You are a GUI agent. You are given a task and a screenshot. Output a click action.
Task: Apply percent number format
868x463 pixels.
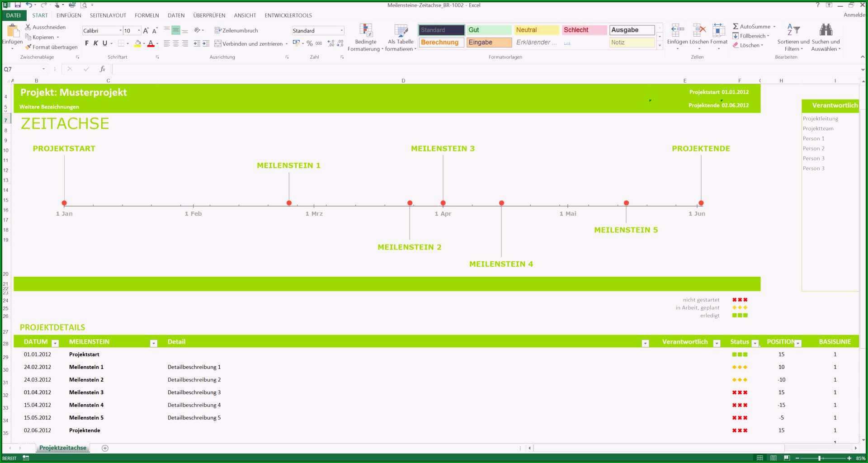[x=310, y=43]
